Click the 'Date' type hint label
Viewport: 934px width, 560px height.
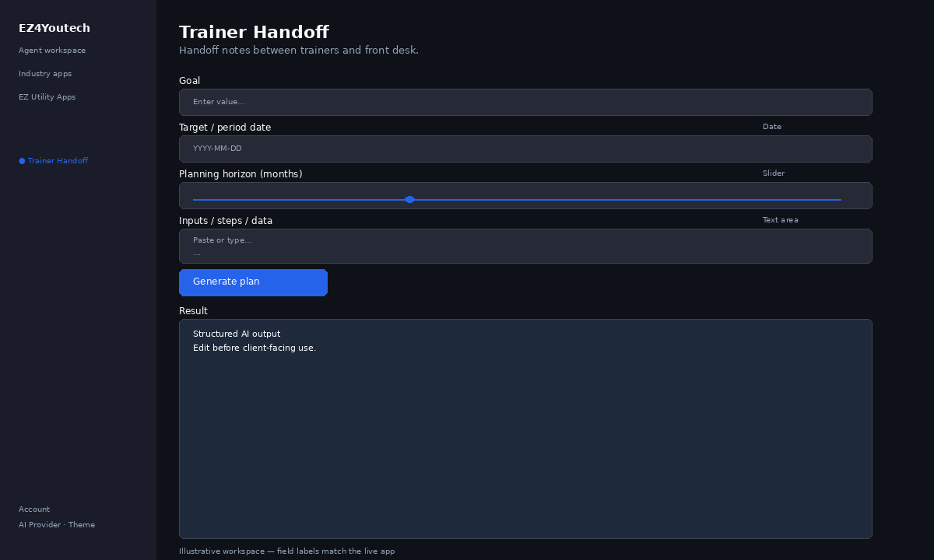tap(772, 127)
